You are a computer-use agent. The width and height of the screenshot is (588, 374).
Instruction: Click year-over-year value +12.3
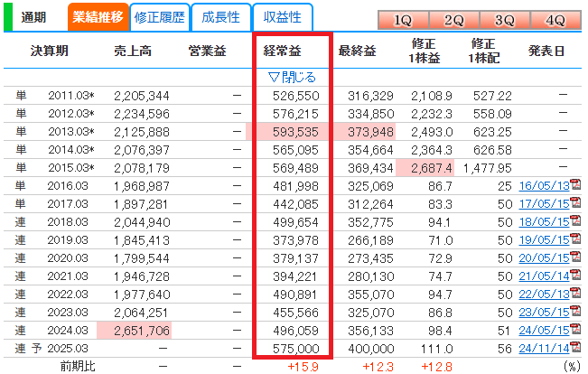(x=378, y=367)
